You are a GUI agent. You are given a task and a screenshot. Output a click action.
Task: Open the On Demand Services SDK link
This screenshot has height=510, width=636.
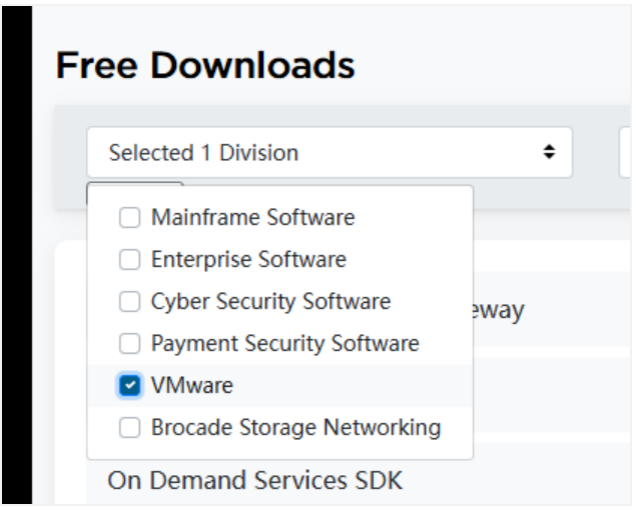click(x=255, y=480)
